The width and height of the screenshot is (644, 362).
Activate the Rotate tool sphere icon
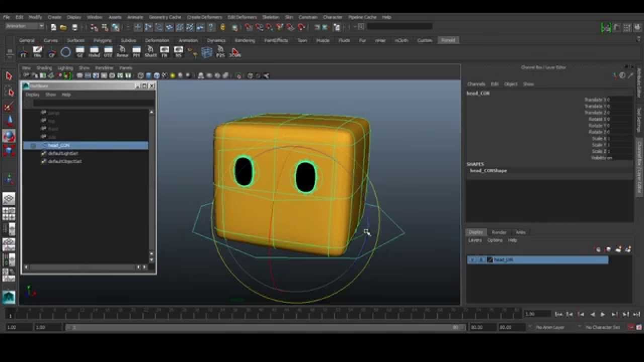coord(9,136)
